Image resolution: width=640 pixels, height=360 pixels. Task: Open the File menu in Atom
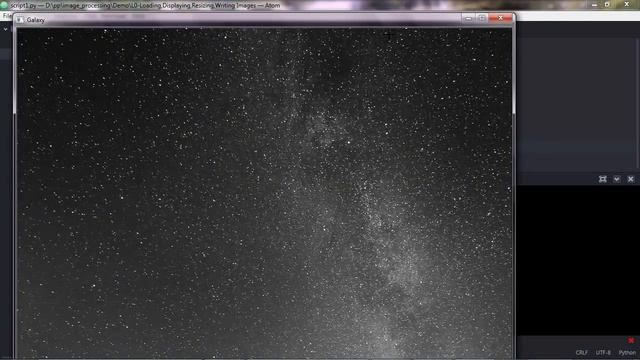coord(7,16)
